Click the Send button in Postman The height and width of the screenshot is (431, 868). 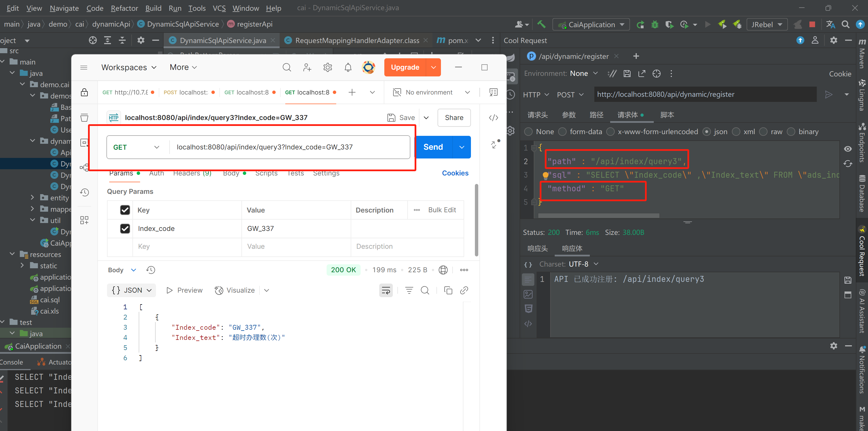(433, 147)
